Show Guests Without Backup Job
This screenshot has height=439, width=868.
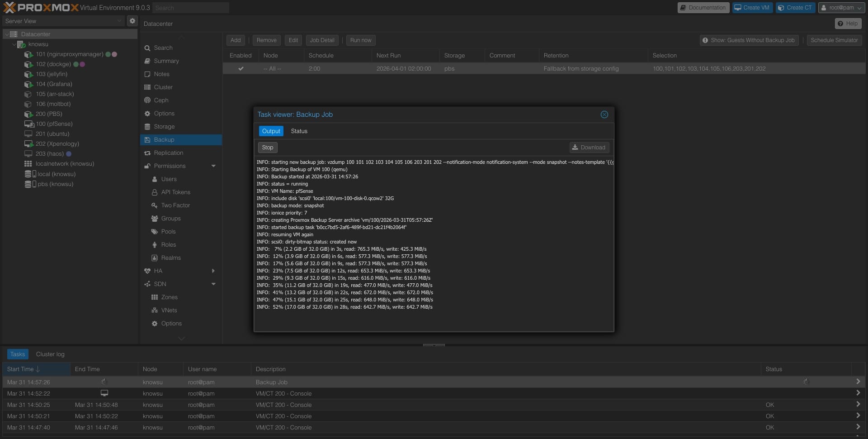pos(748,40)
